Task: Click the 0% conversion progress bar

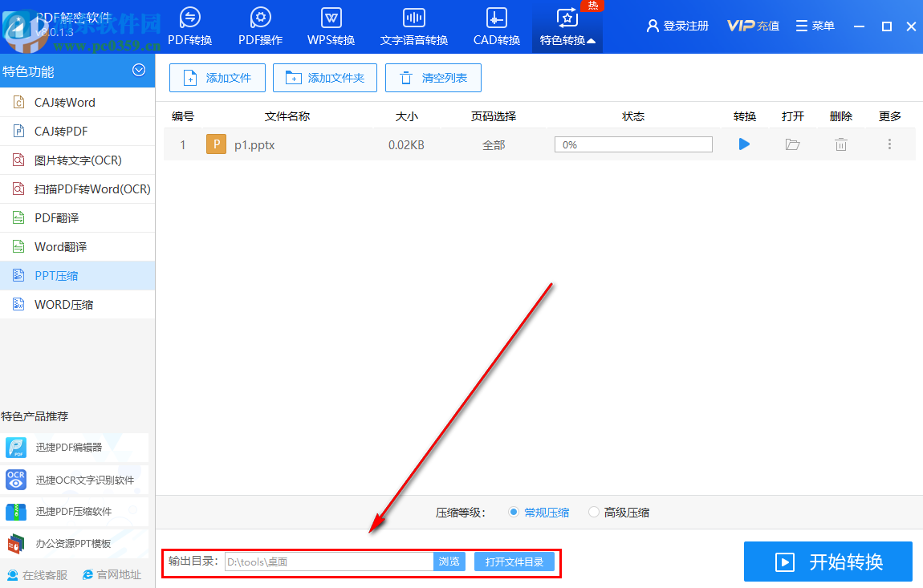Action: pyautogui.click(x=633, y=144)
